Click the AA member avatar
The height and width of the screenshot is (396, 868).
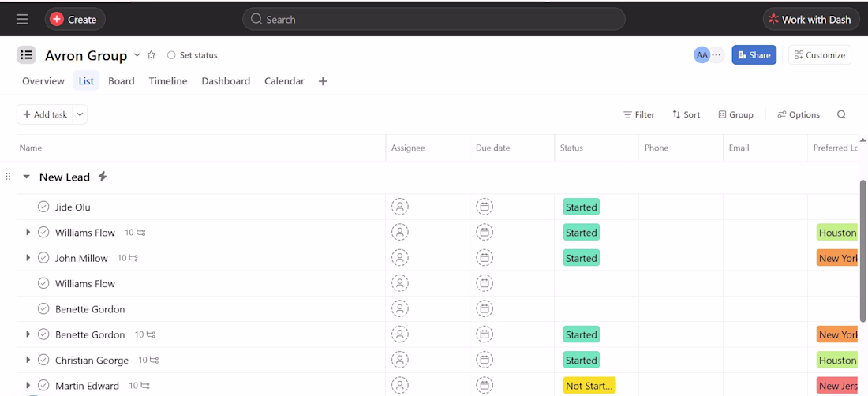point(702,55)
